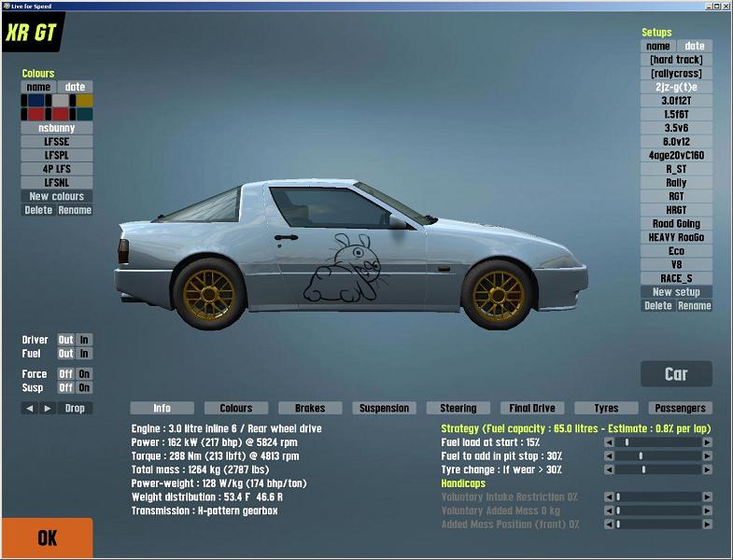This screenshot has height=560, width=733.
Task: Sort Setups list by date
Action: pos(695,46)
